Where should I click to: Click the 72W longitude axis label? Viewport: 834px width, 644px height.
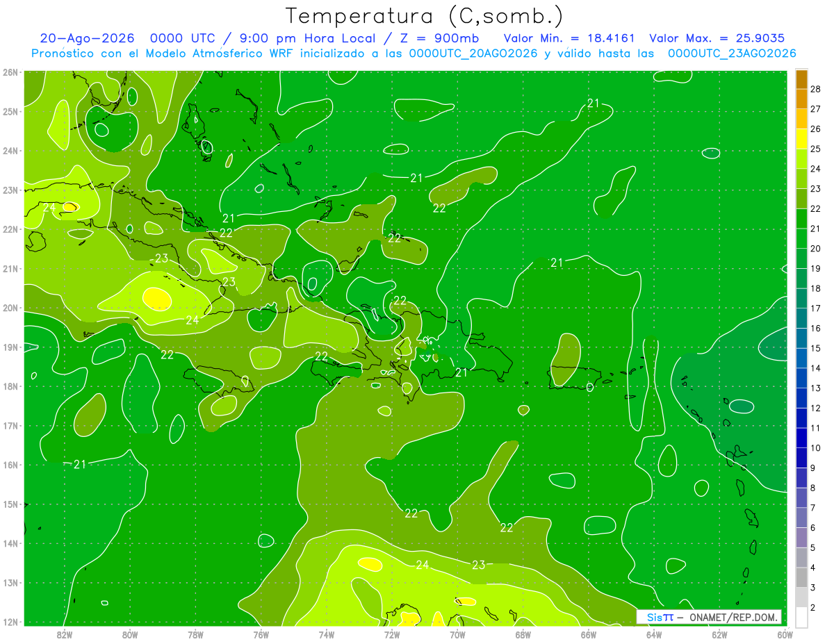coord(392,634)
